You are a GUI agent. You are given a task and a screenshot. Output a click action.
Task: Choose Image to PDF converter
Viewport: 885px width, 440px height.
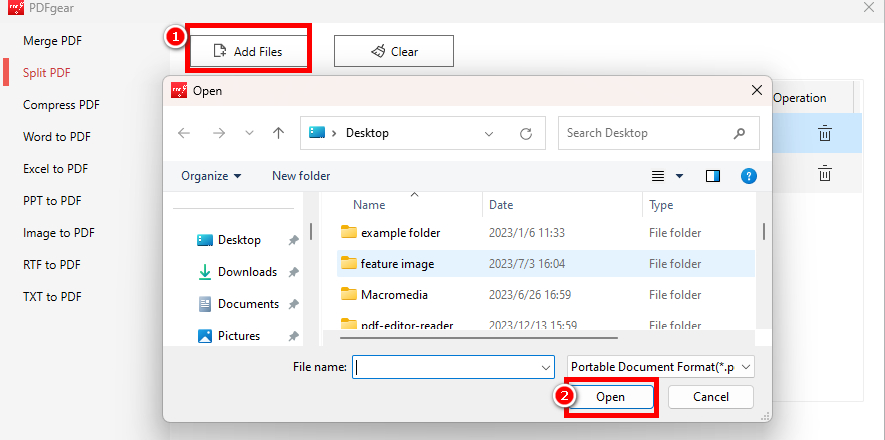[x=59, y=233]
